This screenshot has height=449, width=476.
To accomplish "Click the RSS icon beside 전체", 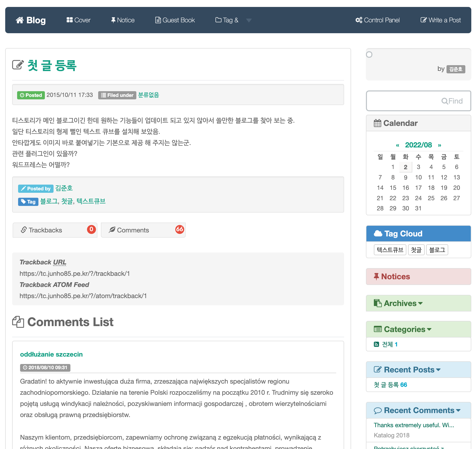I will 376,344.
